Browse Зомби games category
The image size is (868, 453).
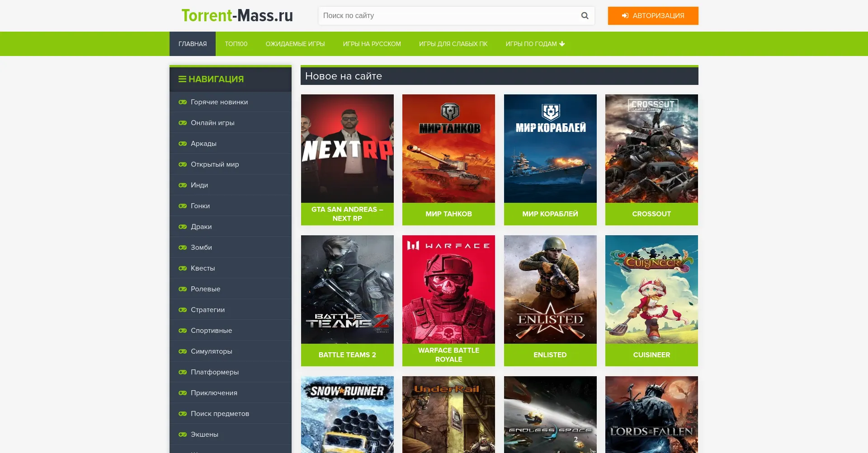(231, 248)
